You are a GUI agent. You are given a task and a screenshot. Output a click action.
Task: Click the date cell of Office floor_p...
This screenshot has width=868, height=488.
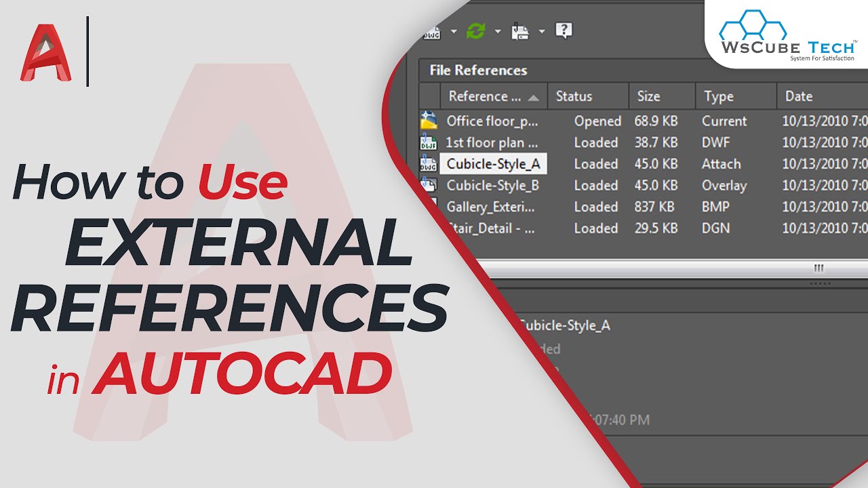coord(825,121)
